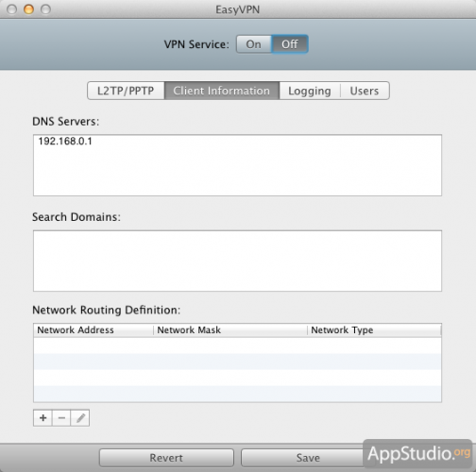476x472 pixels.
Task: Select the 192.168.0.1 DNS entry
Action: click(65, 141)
